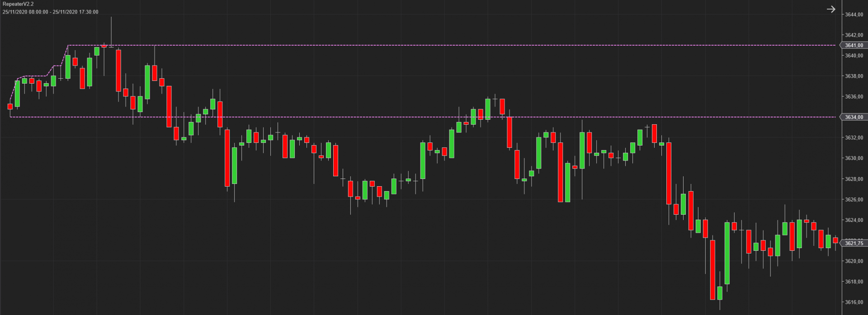
Task: Select the 3634,00 price level tag
Action: (854, 117)
